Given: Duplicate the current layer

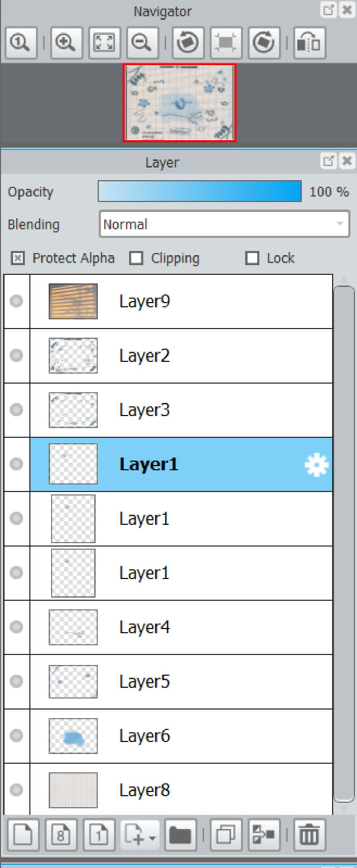Looking at the screenshot, I should pyautogui.click(x=226, y=835).
